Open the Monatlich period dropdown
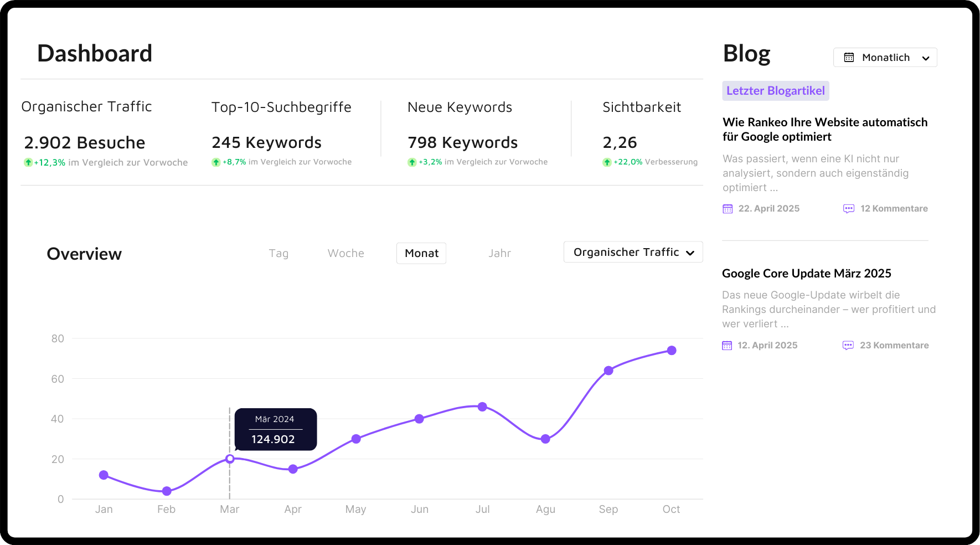Viewport: 980px width, 545px height. pos(885,58)
